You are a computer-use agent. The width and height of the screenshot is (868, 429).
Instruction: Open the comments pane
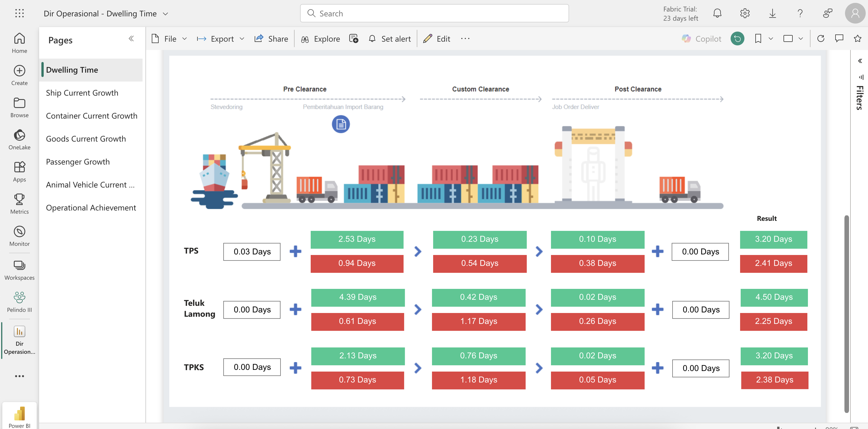coord(839,38)
